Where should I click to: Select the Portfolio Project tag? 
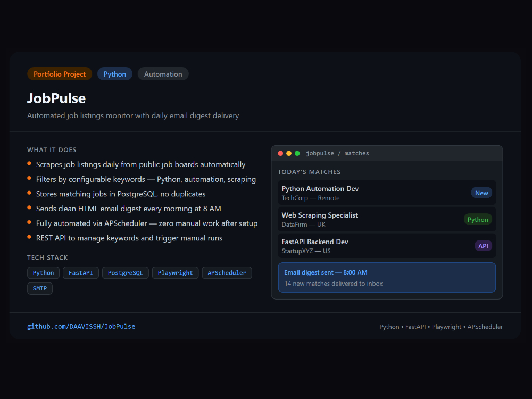(60, 74)
